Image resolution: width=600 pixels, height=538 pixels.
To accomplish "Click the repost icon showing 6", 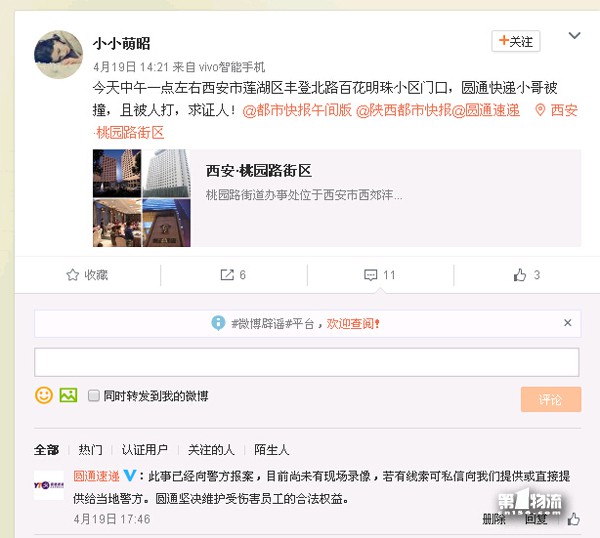I will coord(227,275).
